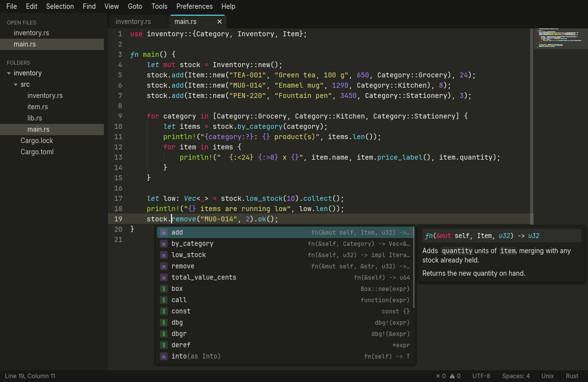The image size is (588, 382).
Task: Click the snippet icon beside 'const'
Action: pos(164,311)
